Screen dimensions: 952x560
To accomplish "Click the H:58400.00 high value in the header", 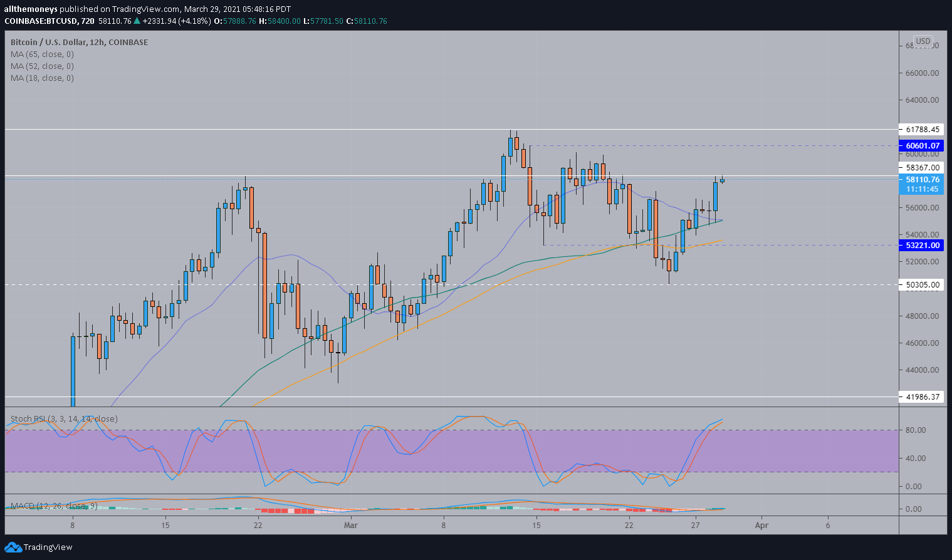I will (280, 21).
